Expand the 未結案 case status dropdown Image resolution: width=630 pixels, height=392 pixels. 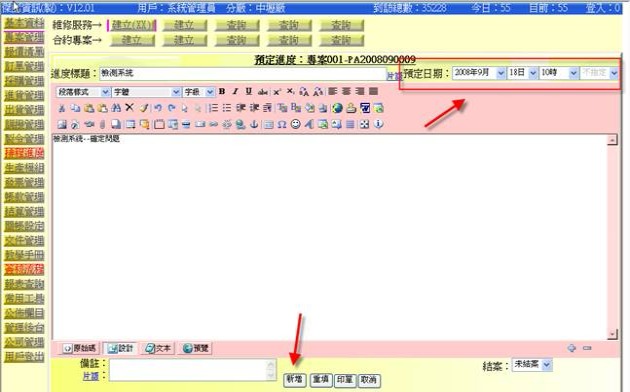click(x=532, y=364)
